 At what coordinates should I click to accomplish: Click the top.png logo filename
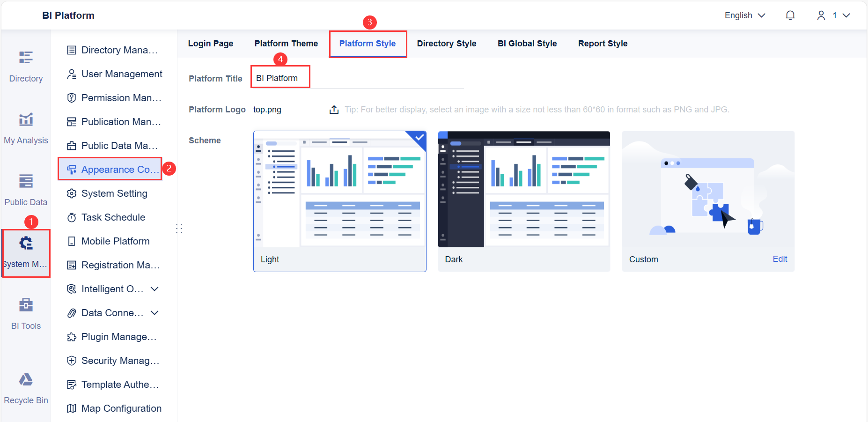(x=267, y=110)
